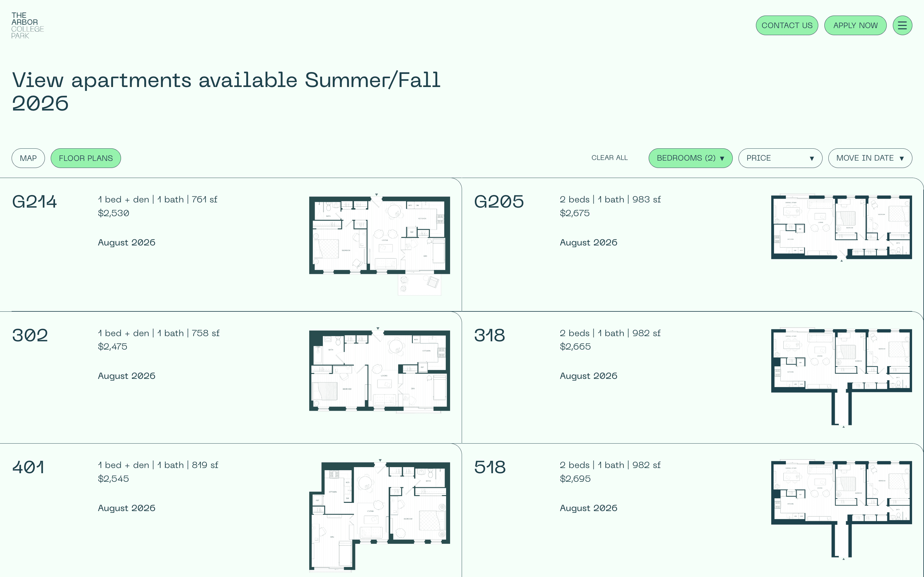Expand the Move In Date dropdown
924x577 pixels.
pyautogui.click(x=869, y=158)
